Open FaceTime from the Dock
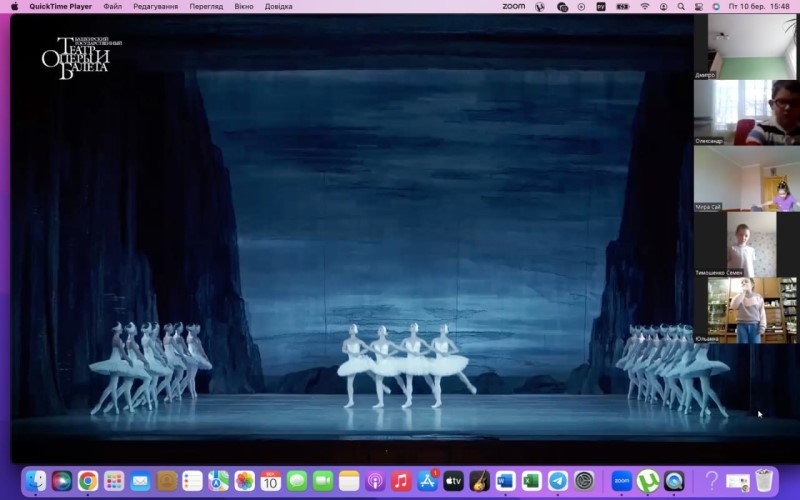The width and height of the screenshot is (800, 500). [x=322, y=481]
